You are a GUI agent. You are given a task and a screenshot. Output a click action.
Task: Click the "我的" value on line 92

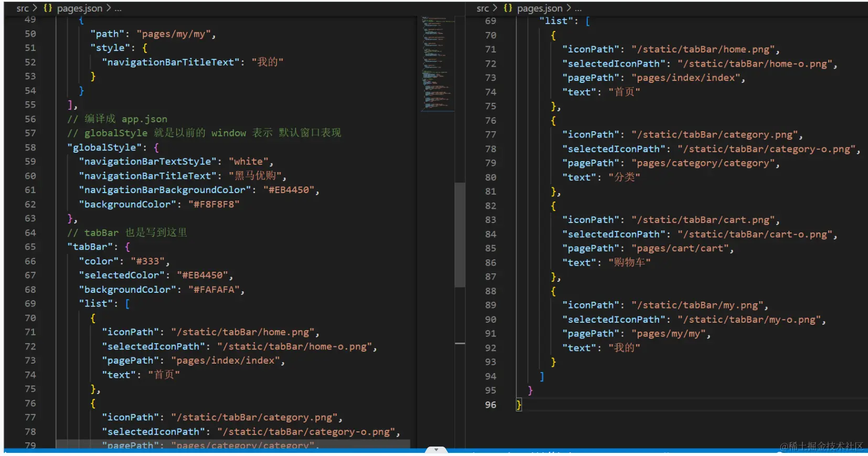(x=624, y=348)
